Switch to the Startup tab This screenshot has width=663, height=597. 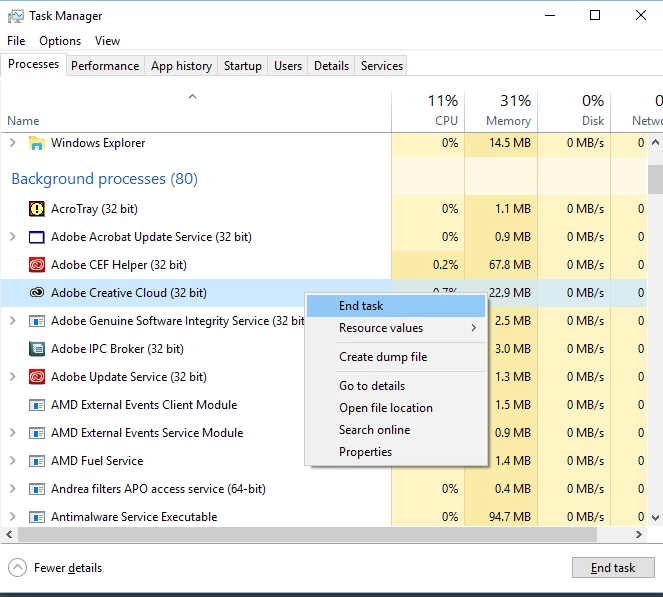[x=243, y=66]
